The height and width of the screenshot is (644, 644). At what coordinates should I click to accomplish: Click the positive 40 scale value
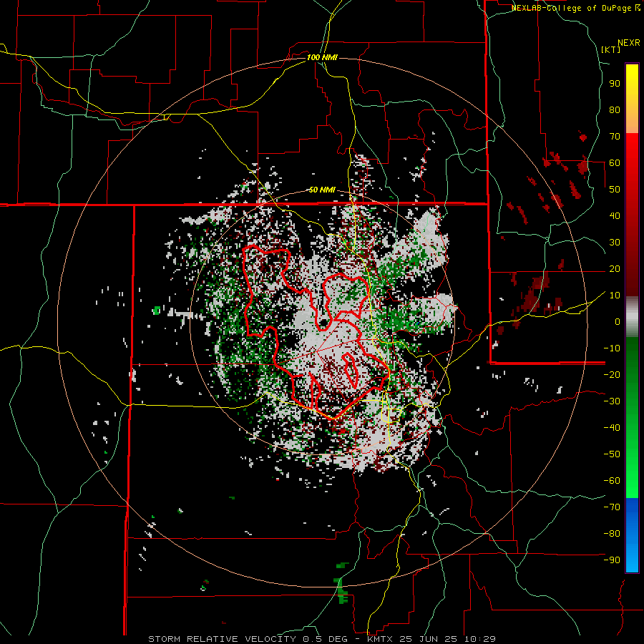click(x=615, y=215)
